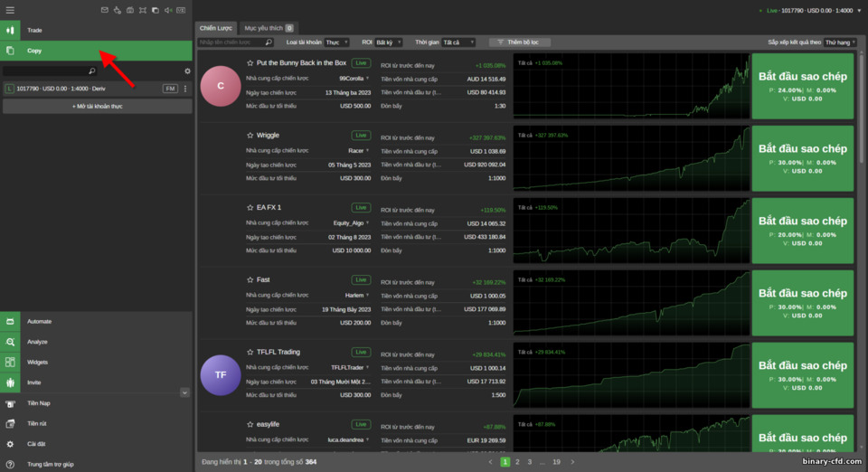Viewport: 868px width, 472px height.
Task: Start copying Put the Bunny Back strategy
Action: (x=803, y=86)
